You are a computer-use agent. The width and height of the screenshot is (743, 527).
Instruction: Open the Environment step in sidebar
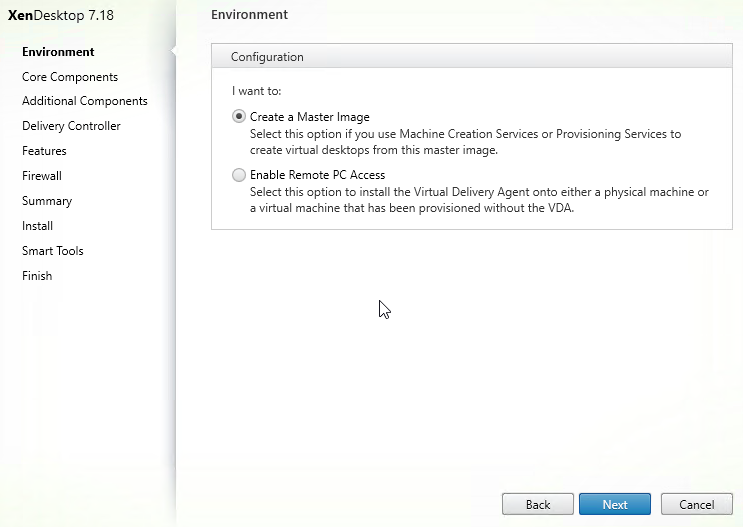click(58, 52)
